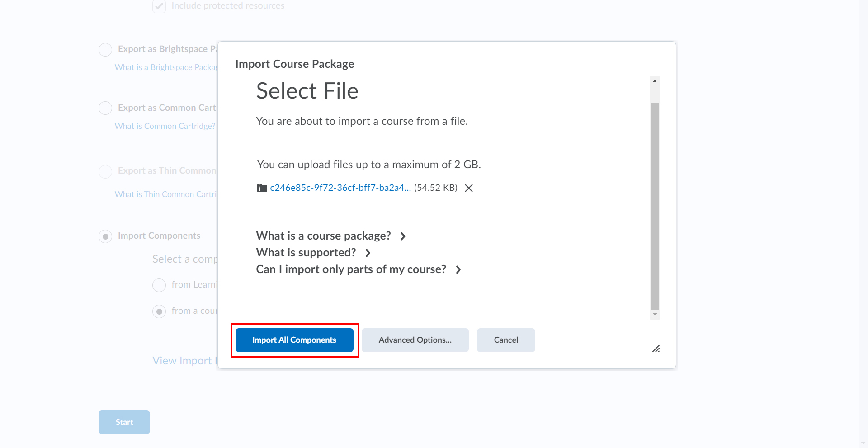Select 'Export as Common Cartridge' radio button

[x=105, y=108]
